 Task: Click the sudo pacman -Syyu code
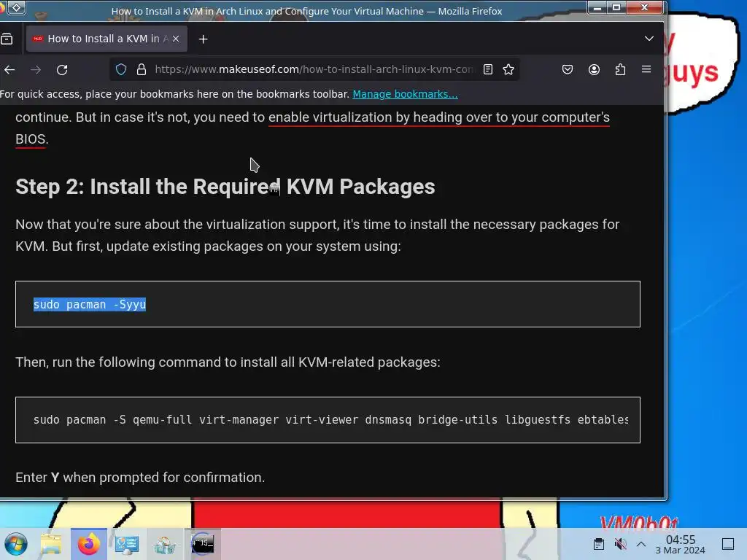coord(90,304)
